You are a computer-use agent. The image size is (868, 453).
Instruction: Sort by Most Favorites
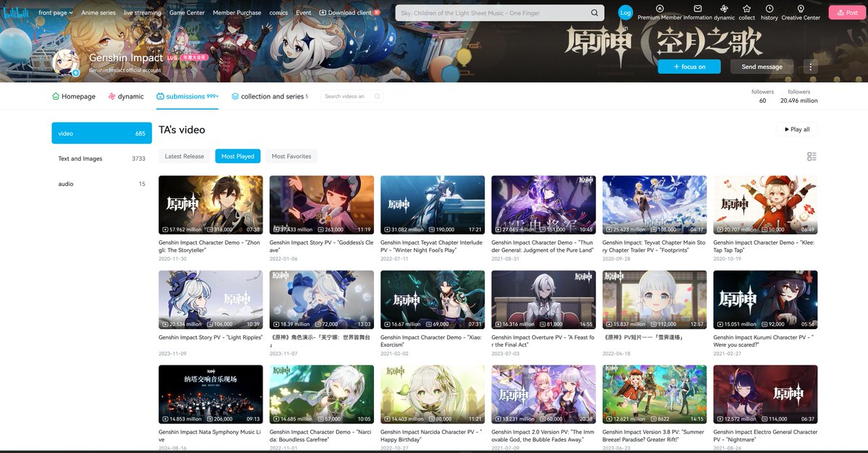point(292,156)
